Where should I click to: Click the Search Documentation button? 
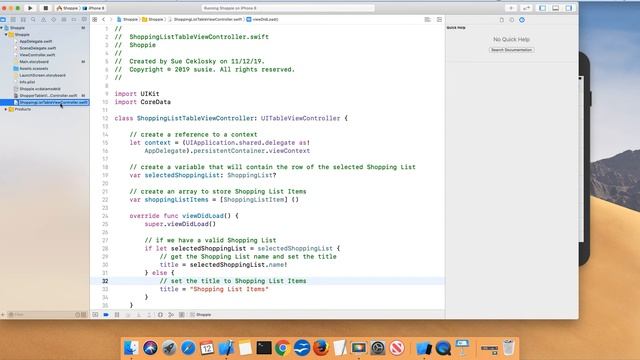click(511, 50)
